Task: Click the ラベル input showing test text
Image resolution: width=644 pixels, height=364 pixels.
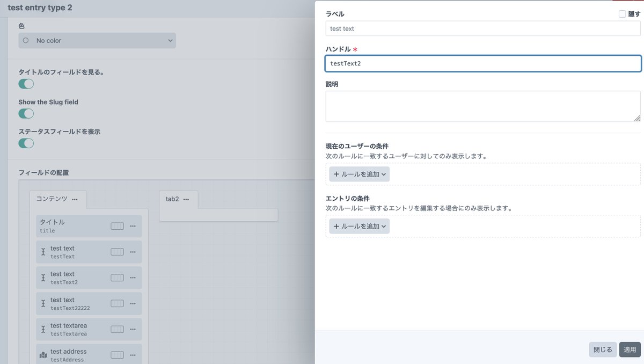Action: (483, 28)
